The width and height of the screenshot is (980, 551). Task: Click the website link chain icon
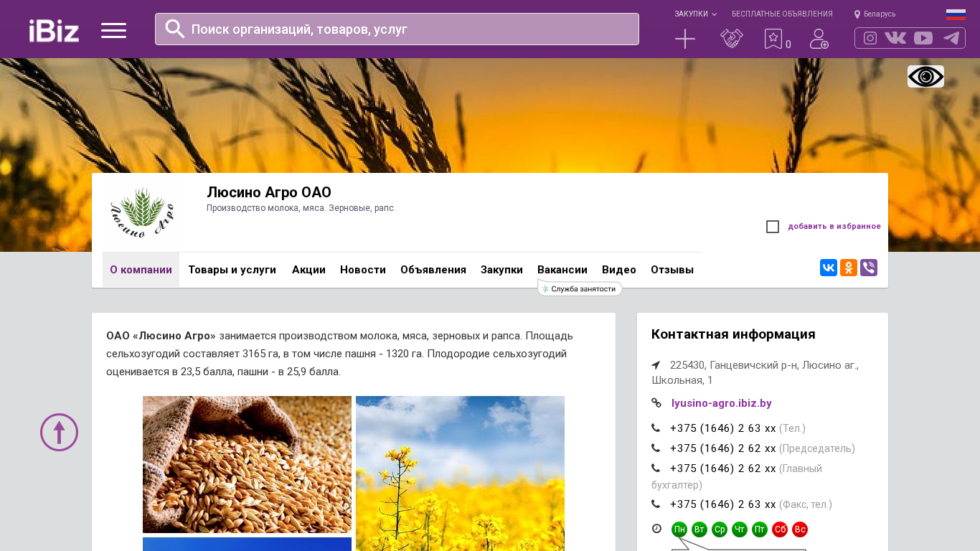pos(656,403)
